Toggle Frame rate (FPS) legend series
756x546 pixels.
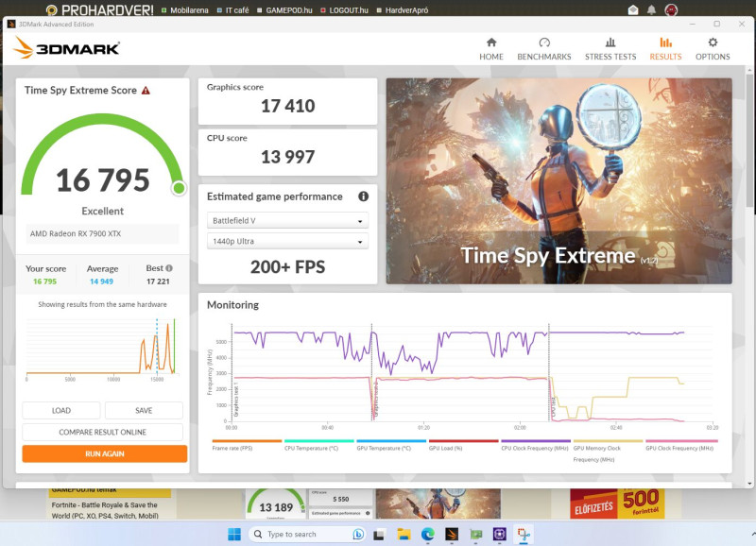point(247,445)
